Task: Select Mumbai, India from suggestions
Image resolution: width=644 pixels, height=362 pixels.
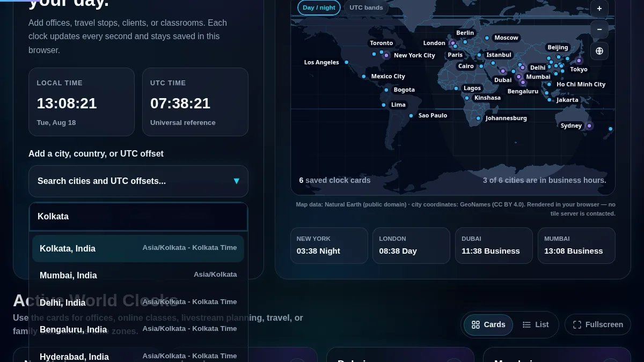Action: [x=138, y=275]
